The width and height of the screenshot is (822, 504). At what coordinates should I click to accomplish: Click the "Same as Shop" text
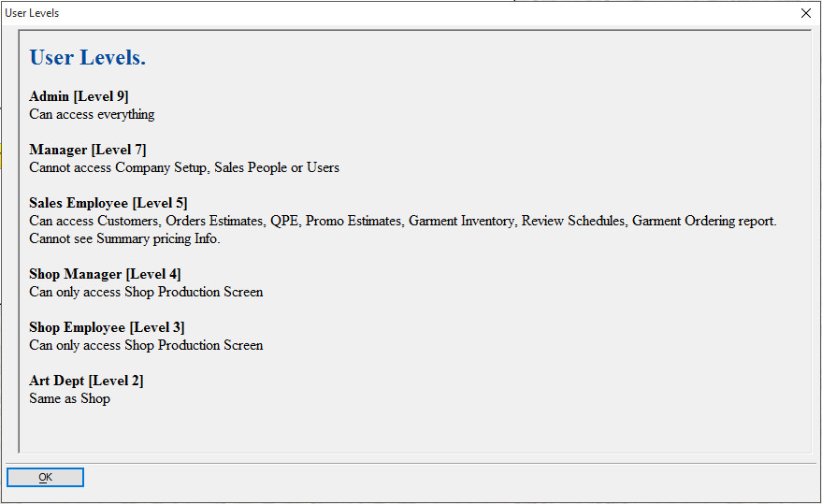[x=69, y=398]
